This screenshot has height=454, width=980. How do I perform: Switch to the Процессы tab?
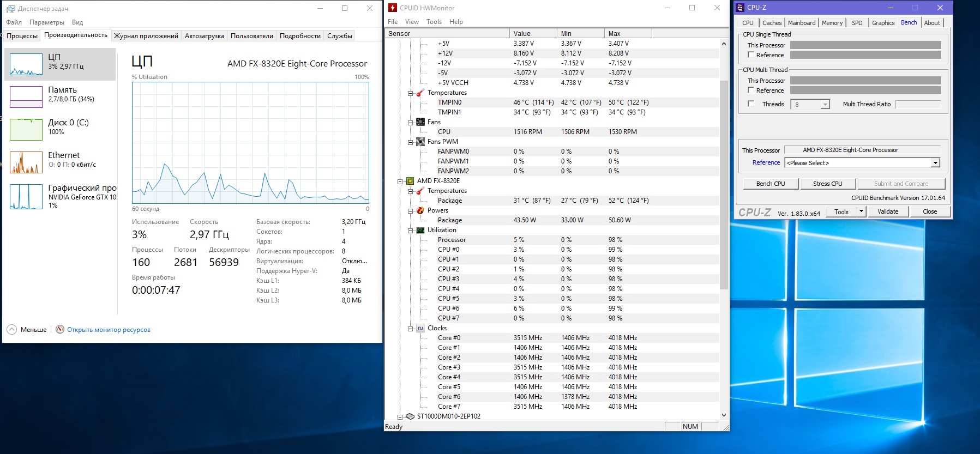pyautogui.click(x=22, y=36)
